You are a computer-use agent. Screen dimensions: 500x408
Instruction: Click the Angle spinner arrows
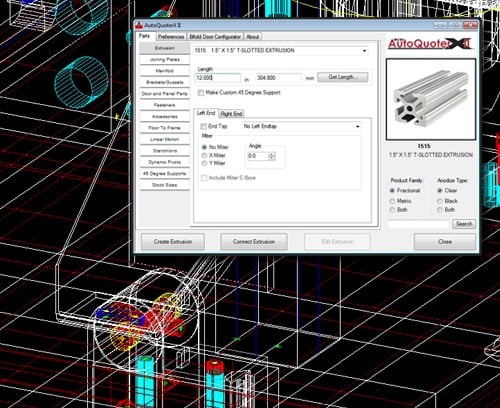pyautogui.click(x=272, y=156)
